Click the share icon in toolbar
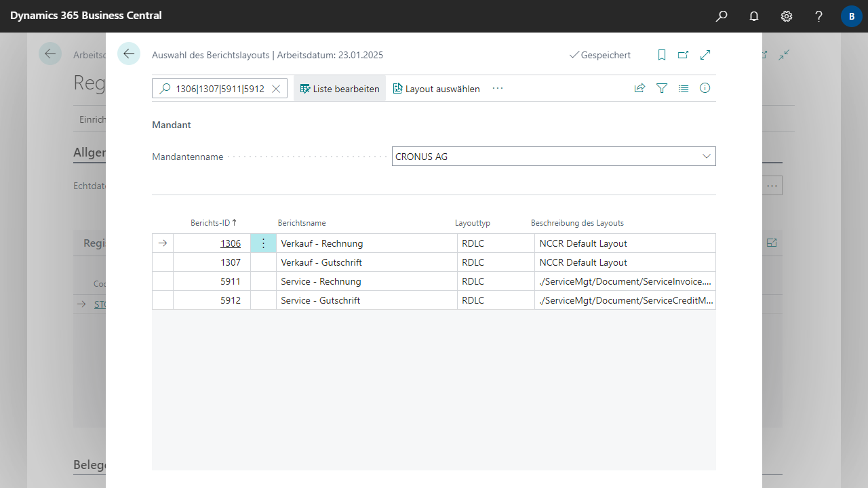Viewport: 868px width, 488px height. pos(639,88)
